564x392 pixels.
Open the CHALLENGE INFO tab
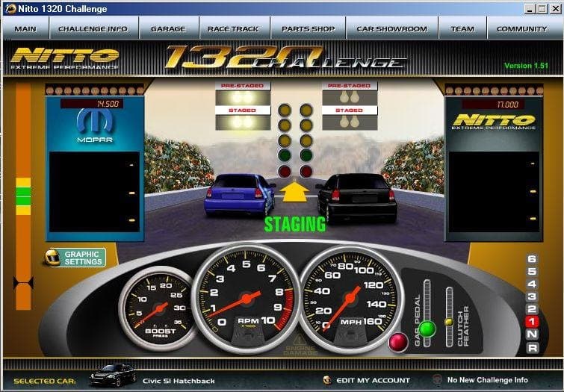click(x=93, y=29)
